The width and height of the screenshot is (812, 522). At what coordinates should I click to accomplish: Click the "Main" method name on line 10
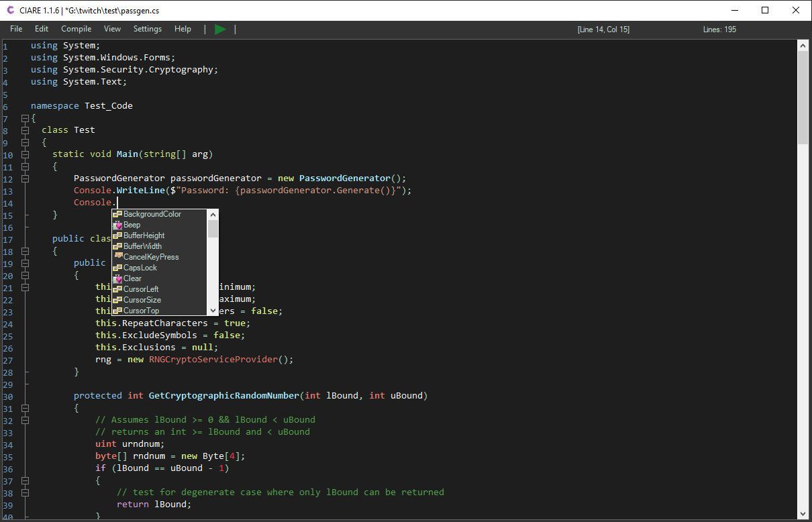128,154
